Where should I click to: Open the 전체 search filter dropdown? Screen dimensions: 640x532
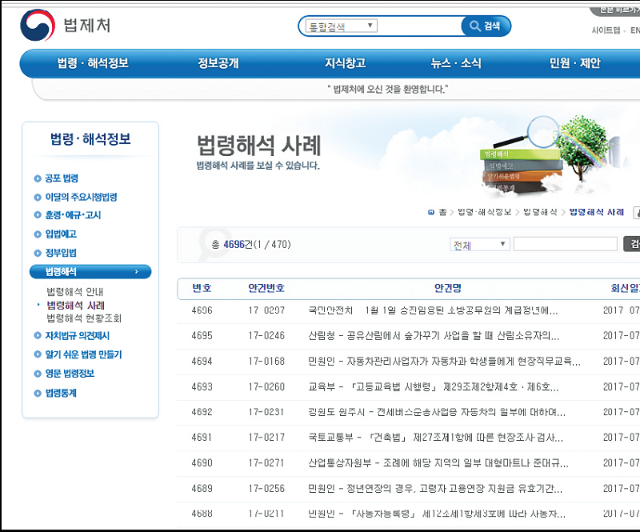(480, 244)
